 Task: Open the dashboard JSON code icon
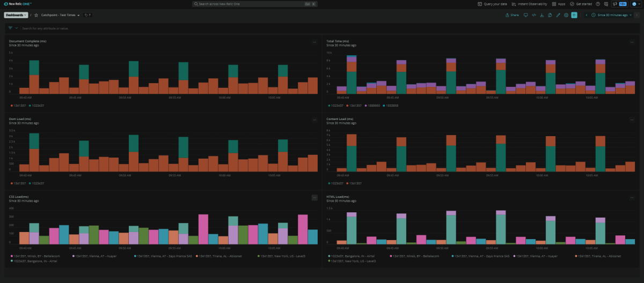[x=533, y=15]
